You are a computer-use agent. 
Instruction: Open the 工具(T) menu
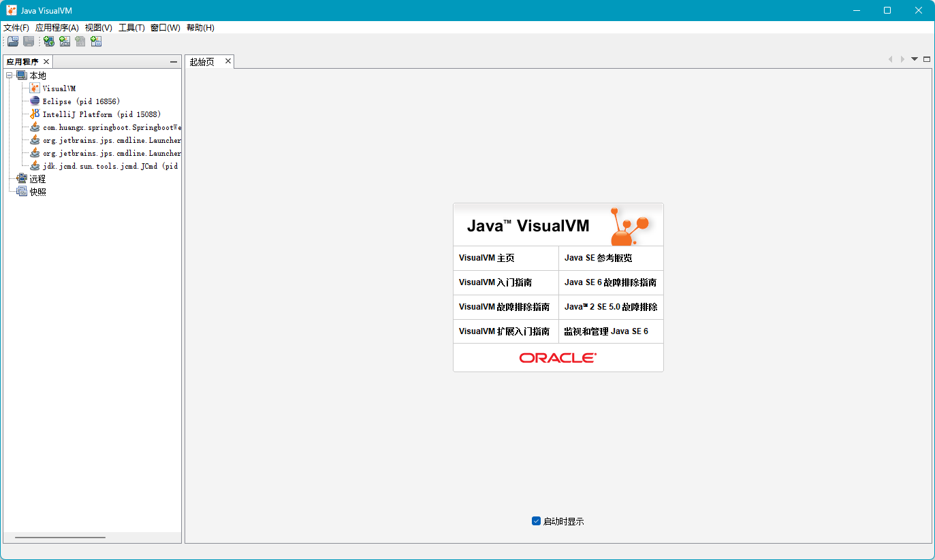131,28
